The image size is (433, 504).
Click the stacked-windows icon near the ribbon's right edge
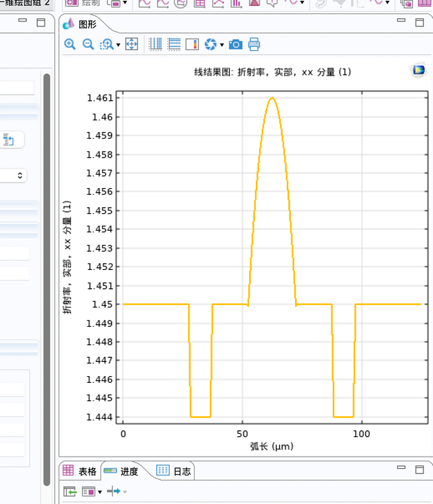pos(407,3)
